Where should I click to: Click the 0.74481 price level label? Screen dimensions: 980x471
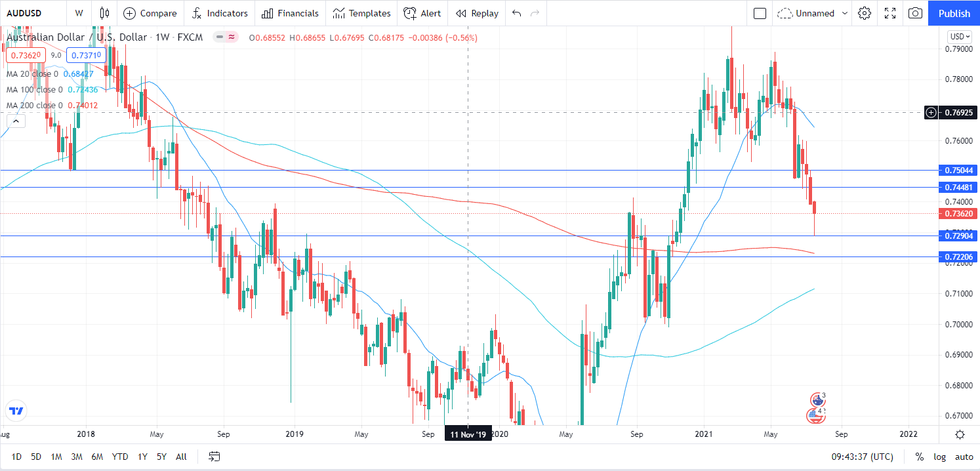(x=959, y=187)
